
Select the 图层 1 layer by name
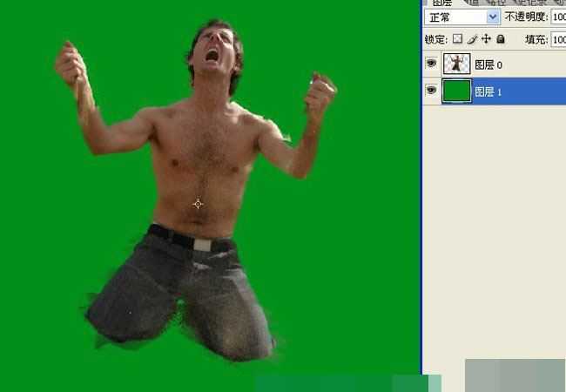click(489, 91)
